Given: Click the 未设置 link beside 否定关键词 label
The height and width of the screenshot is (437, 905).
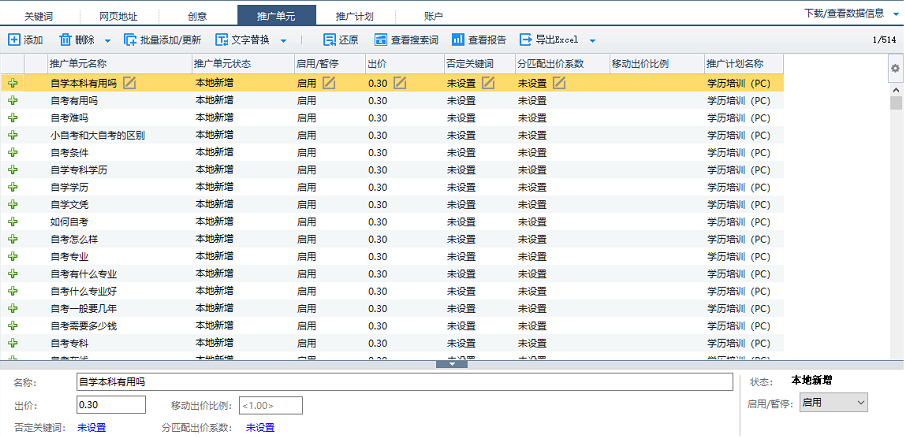Looking at the screenshot, I should click(x=91, y=428).
